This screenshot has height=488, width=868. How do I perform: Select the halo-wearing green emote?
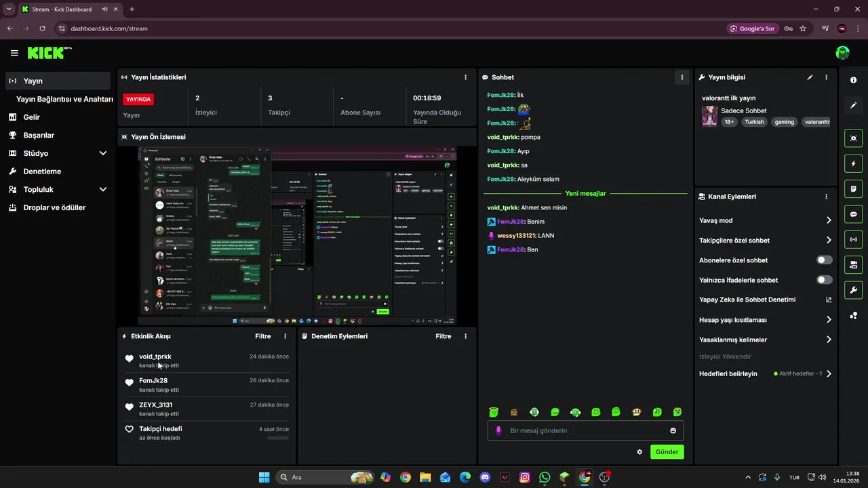(494, 411)
